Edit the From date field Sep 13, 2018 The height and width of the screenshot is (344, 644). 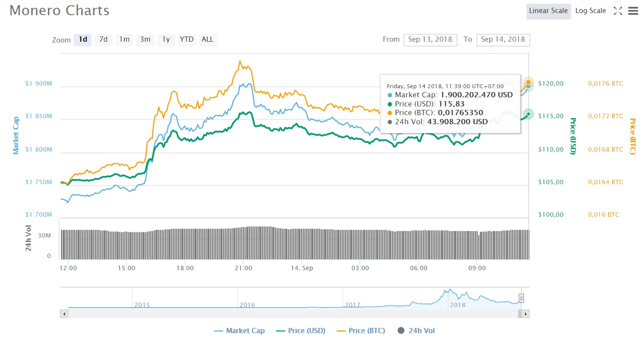430,40
